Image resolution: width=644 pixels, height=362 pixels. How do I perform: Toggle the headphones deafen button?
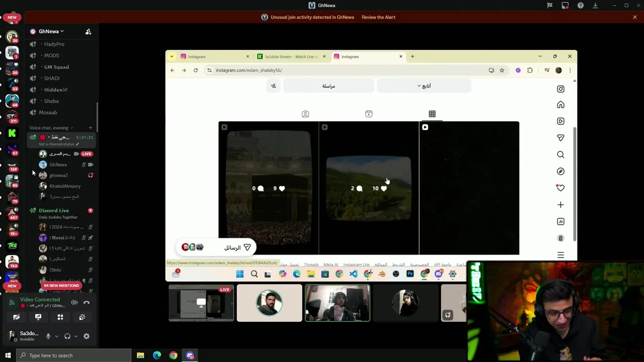click(x=67, y=336)
